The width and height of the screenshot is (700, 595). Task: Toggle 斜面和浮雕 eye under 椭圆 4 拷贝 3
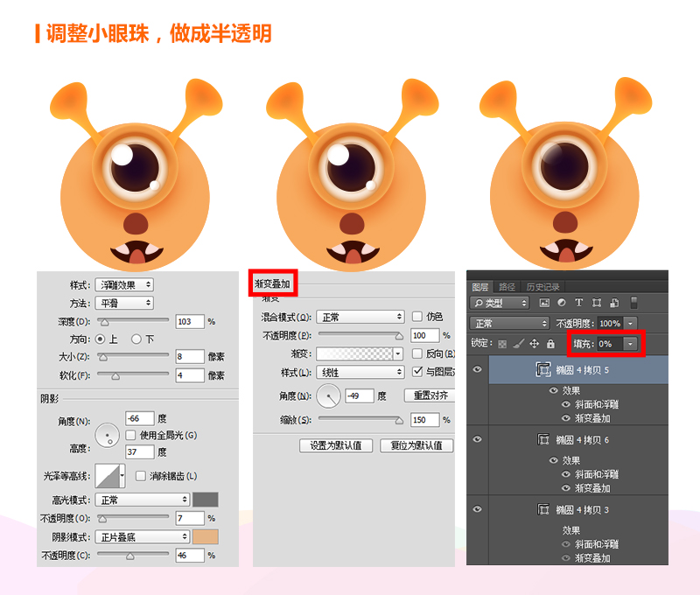566,544
